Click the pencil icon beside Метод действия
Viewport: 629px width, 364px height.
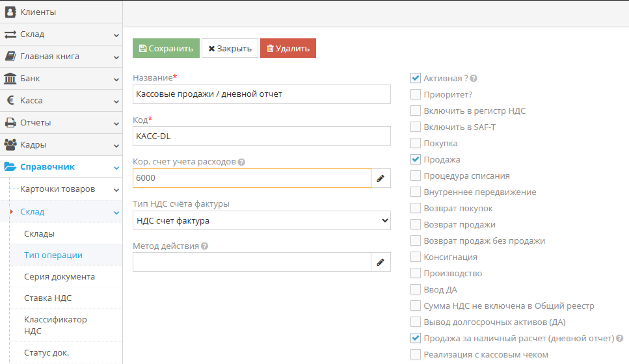coord(381,263)
